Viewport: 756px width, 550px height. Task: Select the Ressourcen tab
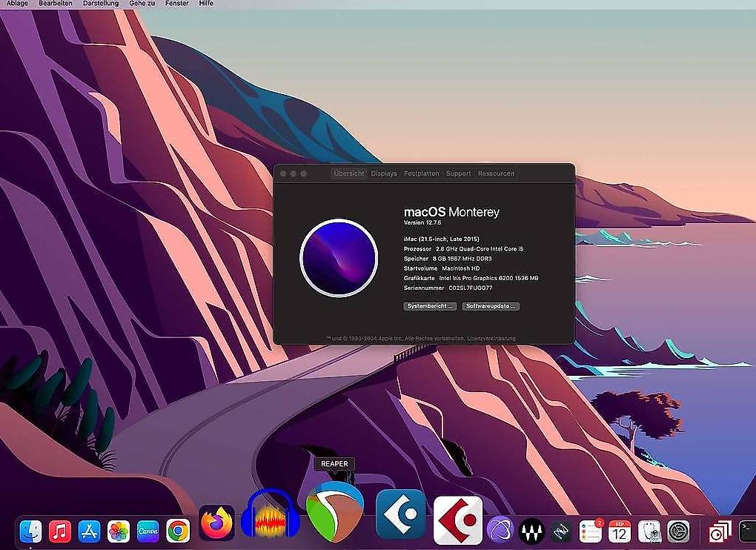tap(496, 173)
